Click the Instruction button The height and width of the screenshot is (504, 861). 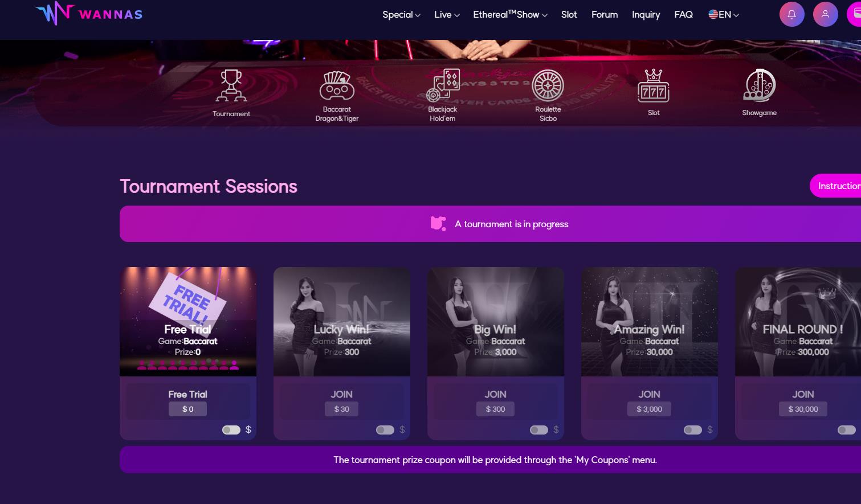coord(836,186)
